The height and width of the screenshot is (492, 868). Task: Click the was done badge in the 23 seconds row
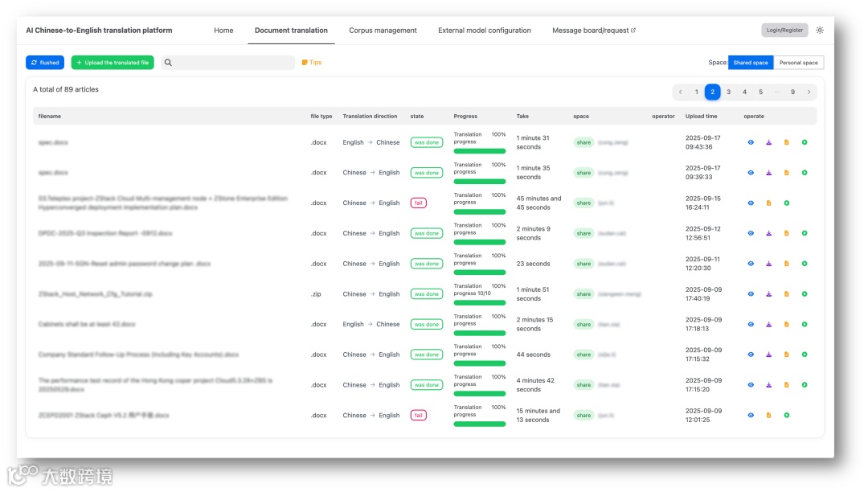click(x=427, y=264)
